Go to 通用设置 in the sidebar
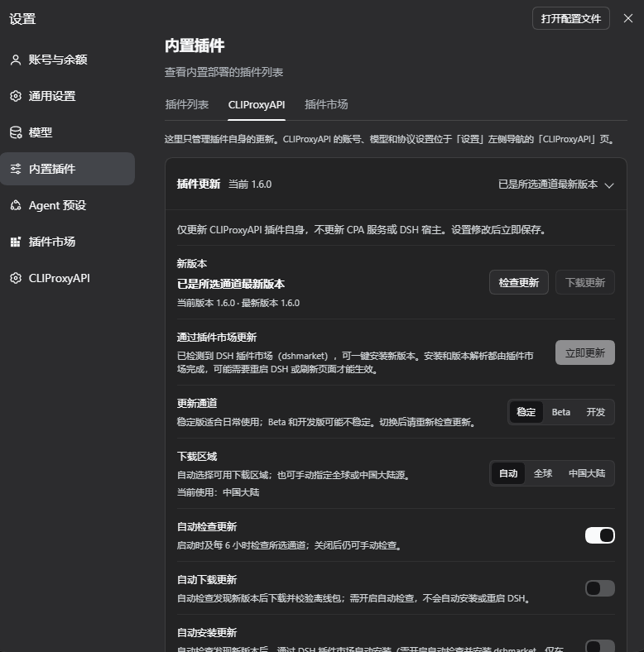The height and width of the screenshot is (652, 644). pyautogui.click(x=67, y=96)
